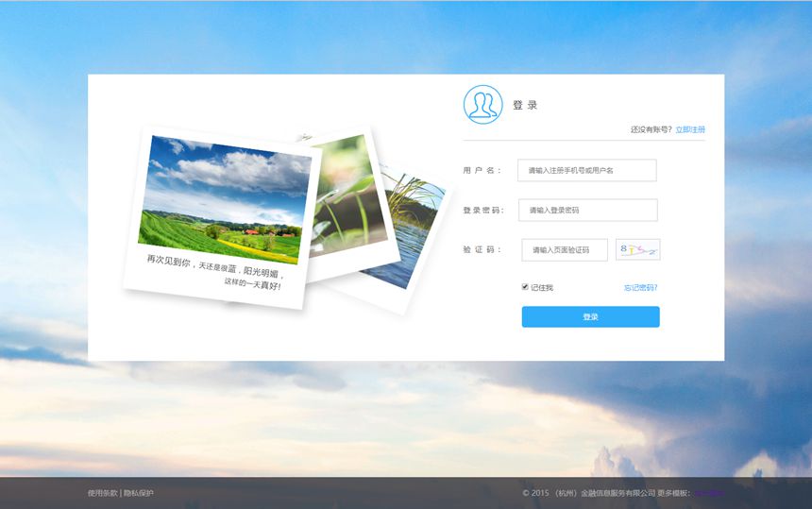The width and height of the screenshot is (812, 509).
Task: Open 隐私保护 in the footer
Action: [139, 493]
